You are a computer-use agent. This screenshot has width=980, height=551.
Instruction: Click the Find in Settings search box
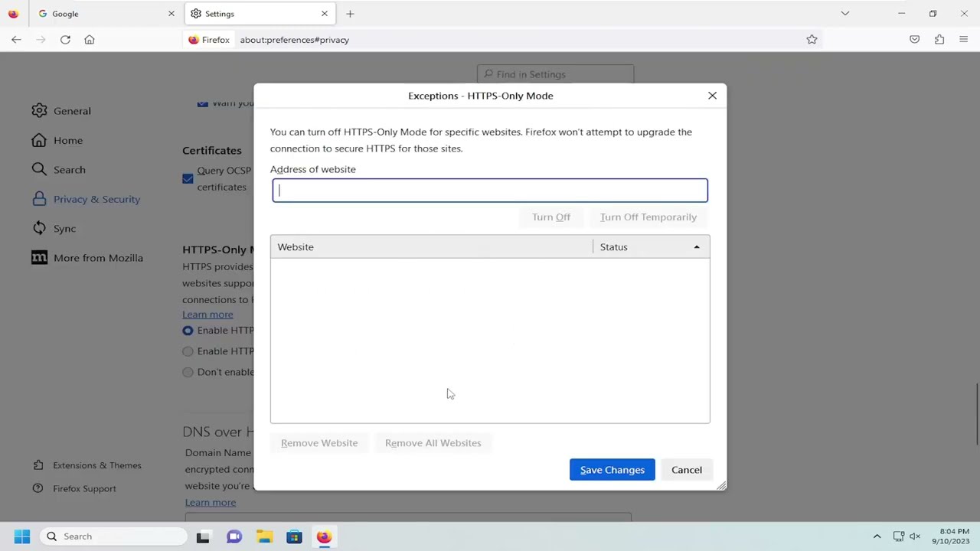click(x=555, y=74)
